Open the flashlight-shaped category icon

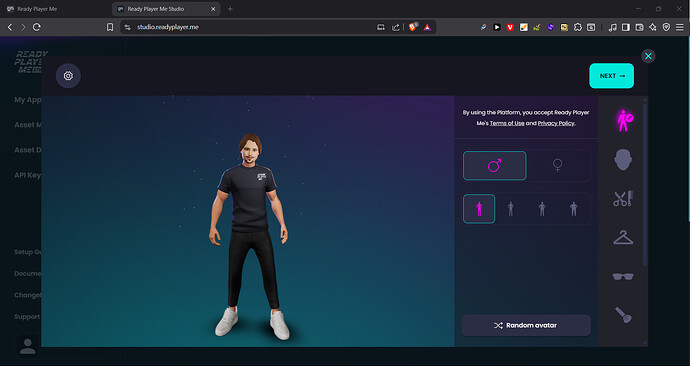623,315
